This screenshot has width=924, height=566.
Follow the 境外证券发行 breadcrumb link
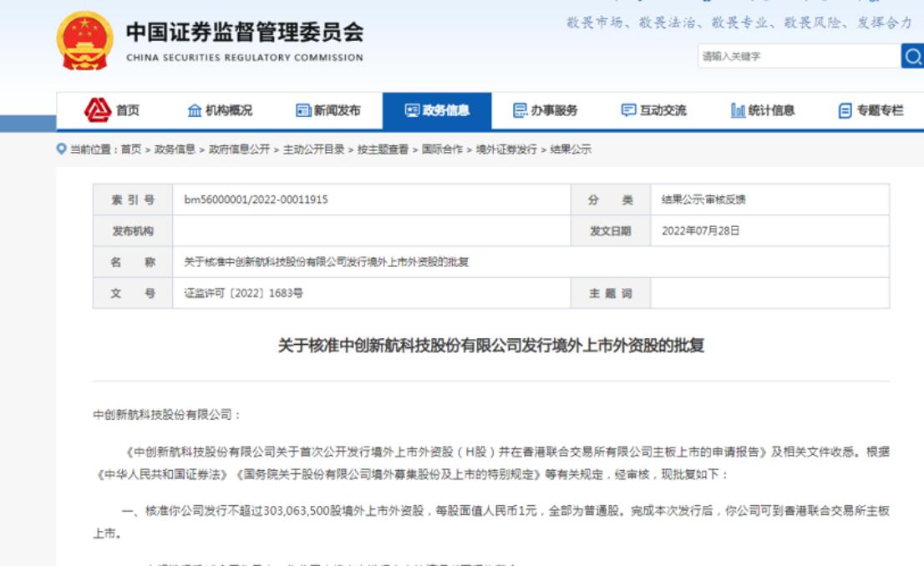click(x=507, y=149)
